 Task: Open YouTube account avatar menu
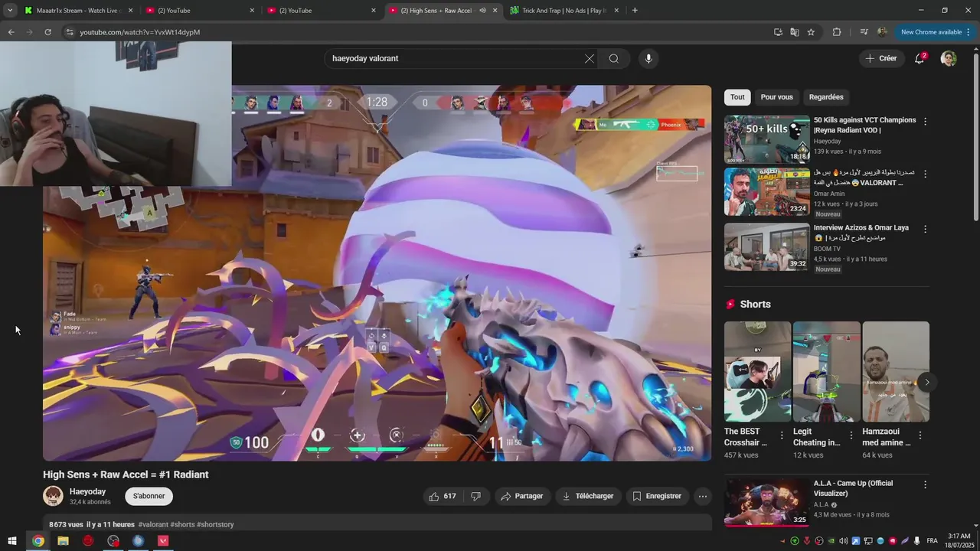(x=949, y=58)
